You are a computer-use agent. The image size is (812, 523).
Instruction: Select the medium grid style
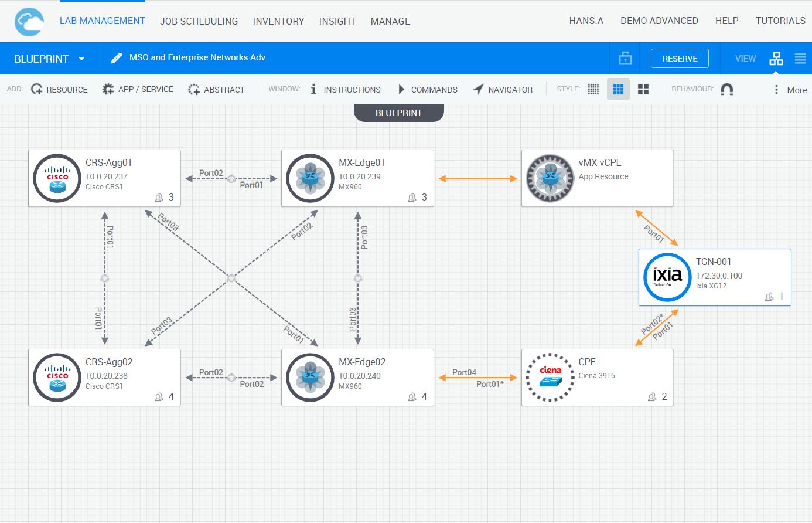pos(618,89)
